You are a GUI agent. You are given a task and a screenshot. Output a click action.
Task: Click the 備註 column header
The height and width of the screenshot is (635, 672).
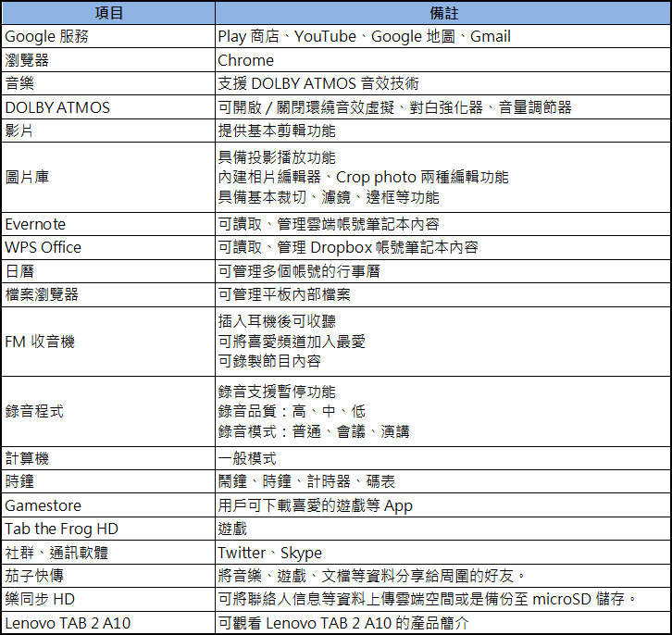click(443, 13)
